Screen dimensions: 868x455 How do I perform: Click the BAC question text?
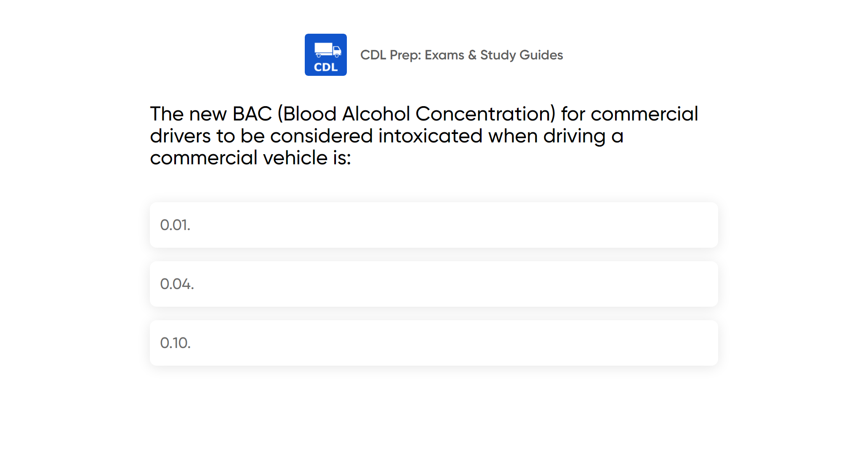click(424, 136)
